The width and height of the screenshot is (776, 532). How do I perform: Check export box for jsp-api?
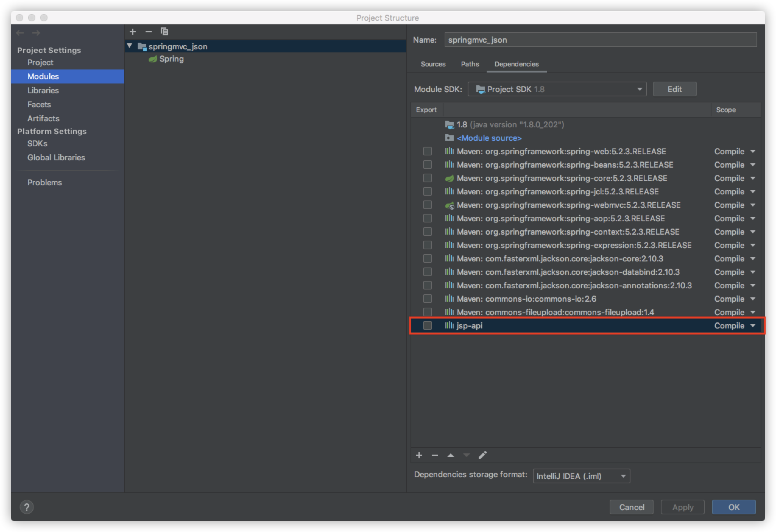[x=427, y=326]
